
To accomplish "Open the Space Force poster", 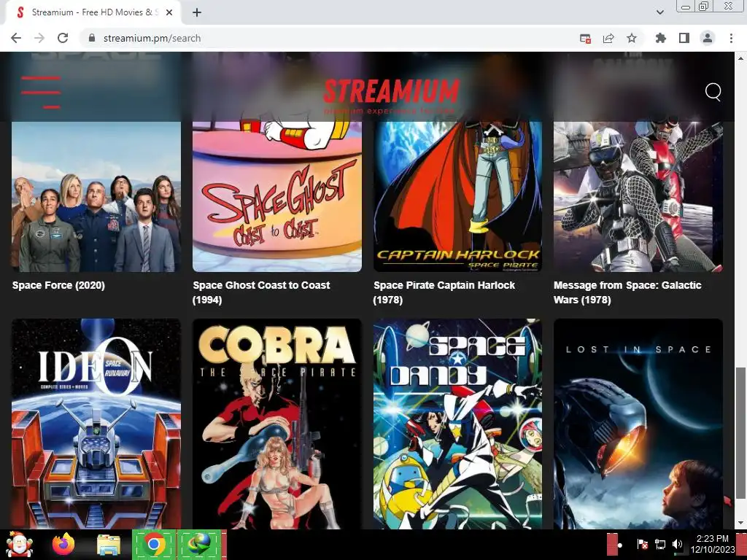I will pyautogui.click(x=96, y=197).
